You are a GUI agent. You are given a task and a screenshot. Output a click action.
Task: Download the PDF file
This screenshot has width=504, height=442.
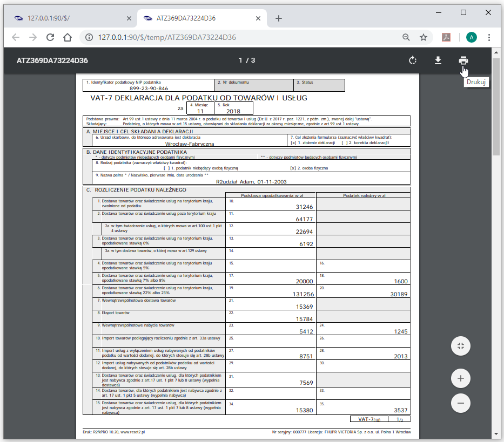(x=438, y=60)
